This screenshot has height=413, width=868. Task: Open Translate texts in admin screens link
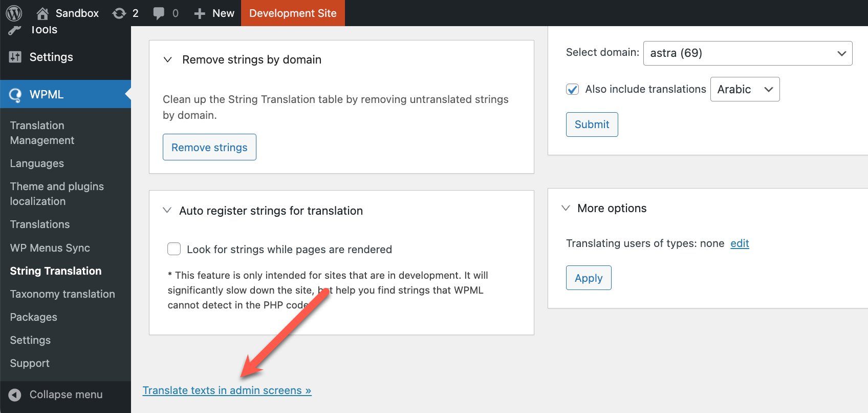227,390
